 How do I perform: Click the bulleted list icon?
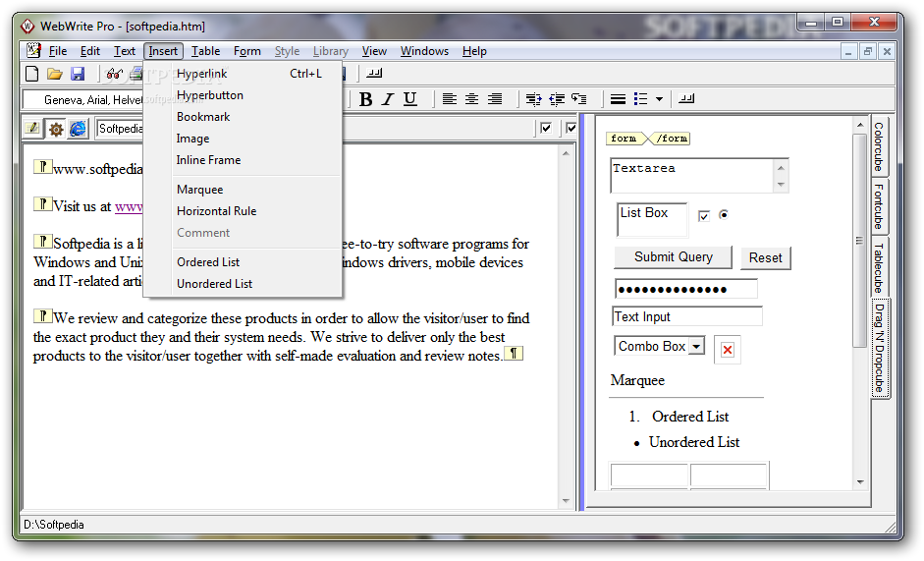[640, 99]
